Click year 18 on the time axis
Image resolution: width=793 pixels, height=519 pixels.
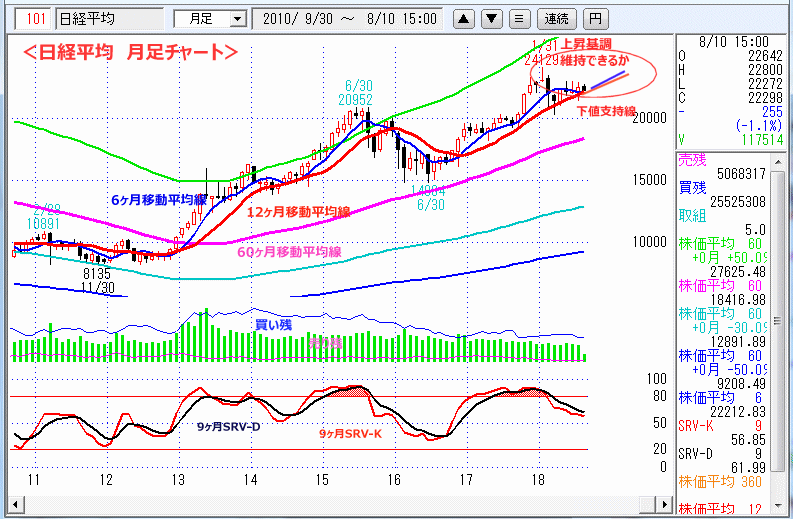click(538, 480)
